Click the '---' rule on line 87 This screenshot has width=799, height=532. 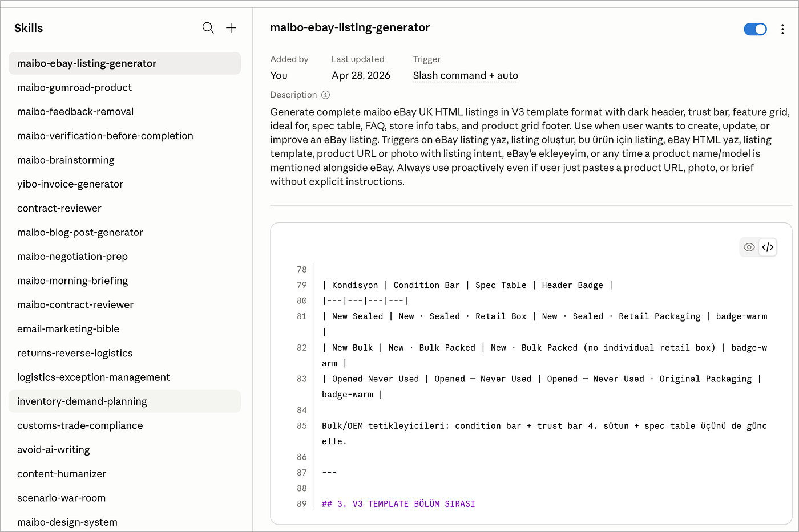pos(329,472)
